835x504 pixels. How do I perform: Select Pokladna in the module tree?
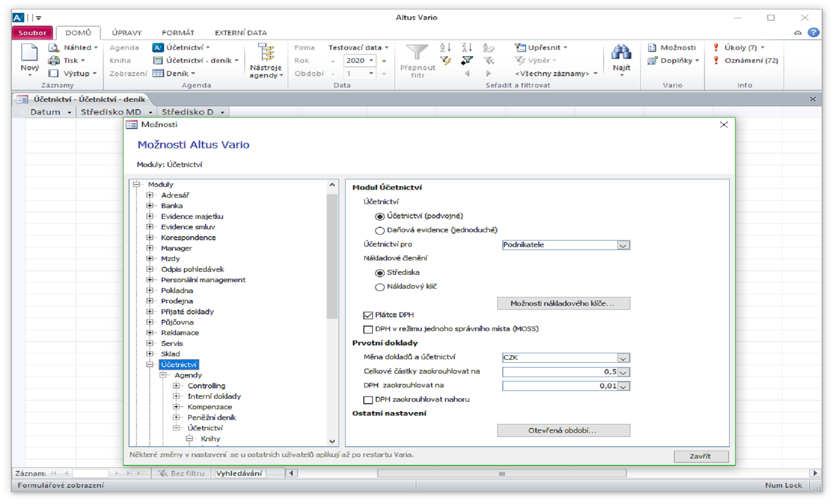176,291
